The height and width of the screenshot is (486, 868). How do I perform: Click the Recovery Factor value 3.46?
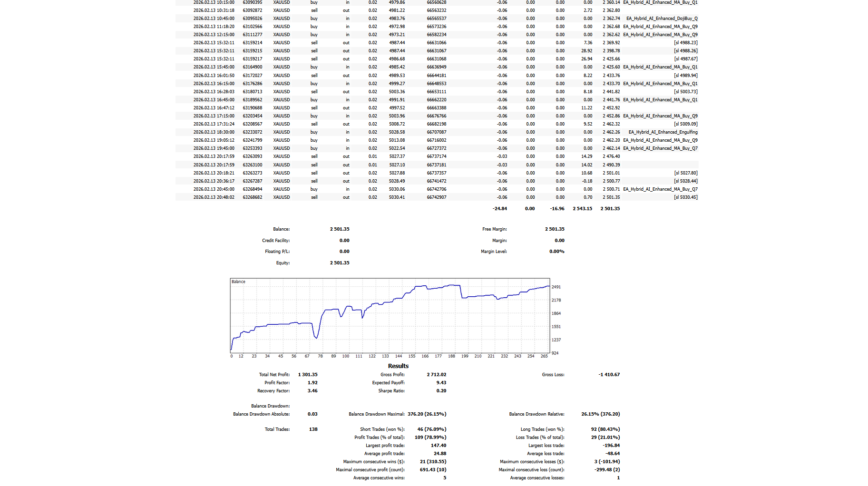click(312, 391)
